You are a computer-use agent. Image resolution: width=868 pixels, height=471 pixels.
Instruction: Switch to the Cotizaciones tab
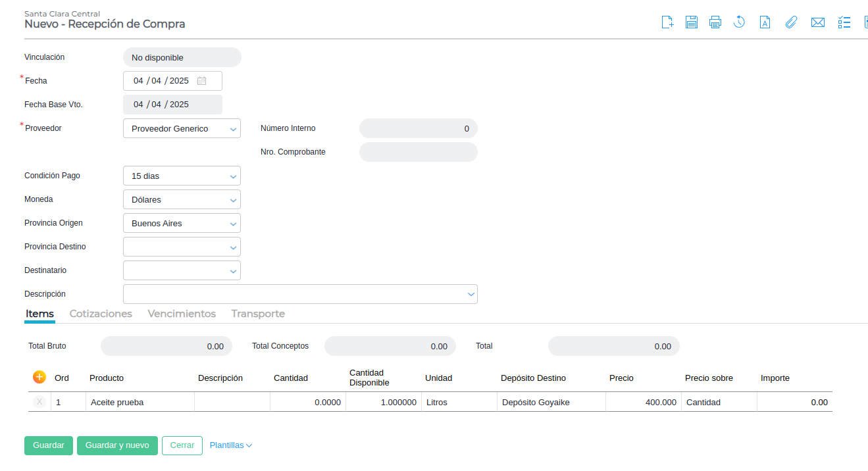coord(101,314)
